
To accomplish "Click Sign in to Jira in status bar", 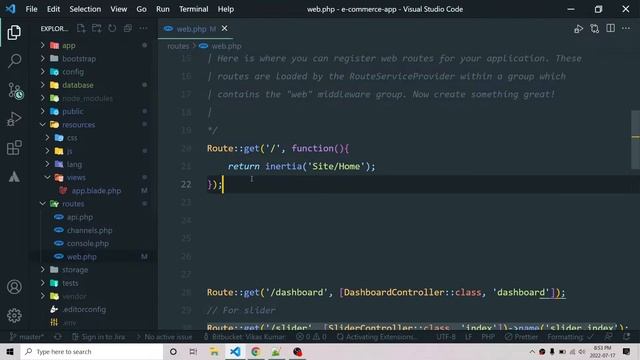I will [98, 337].
